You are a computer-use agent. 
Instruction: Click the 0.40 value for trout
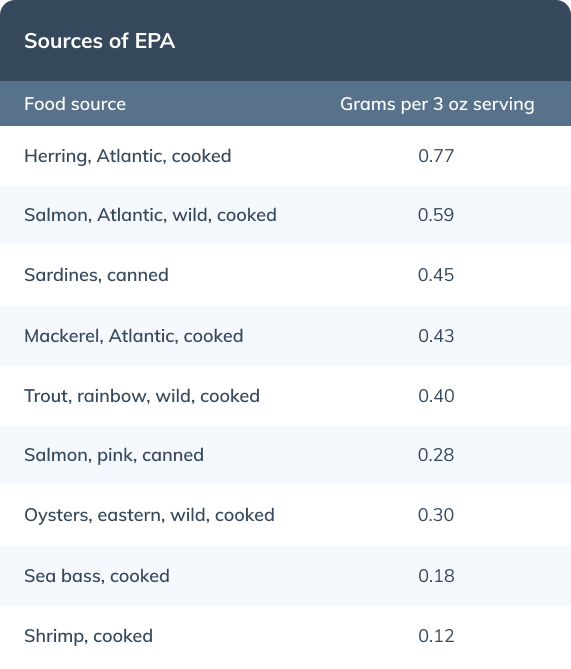click(x=436, y=396)
